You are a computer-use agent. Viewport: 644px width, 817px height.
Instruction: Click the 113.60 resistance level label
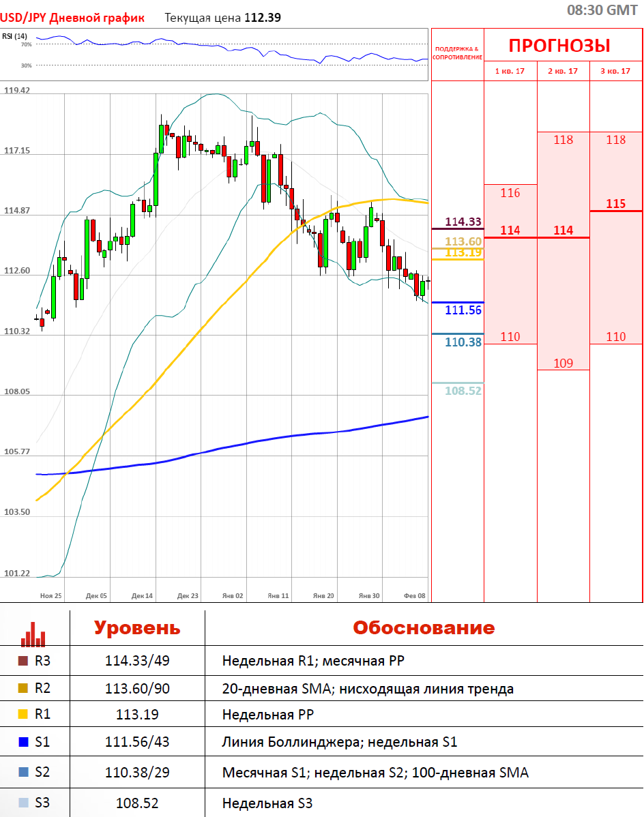click(x=463, y=241)
